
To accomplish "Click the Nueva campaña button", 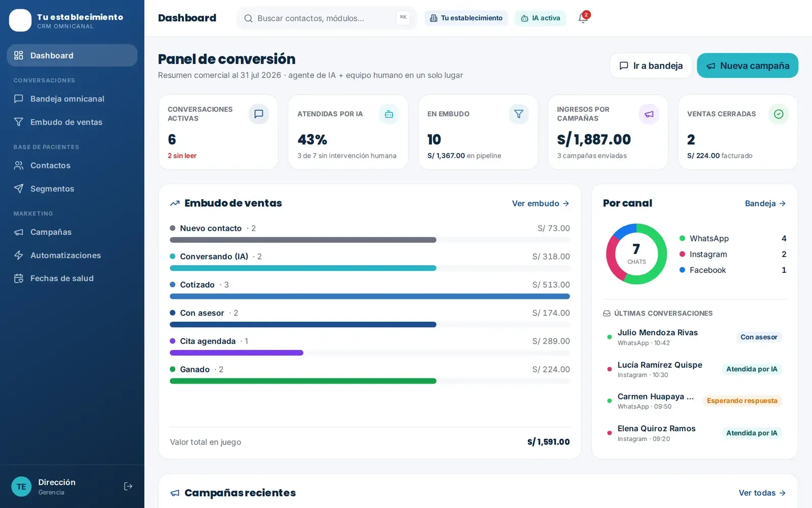I will click(748, 66).
